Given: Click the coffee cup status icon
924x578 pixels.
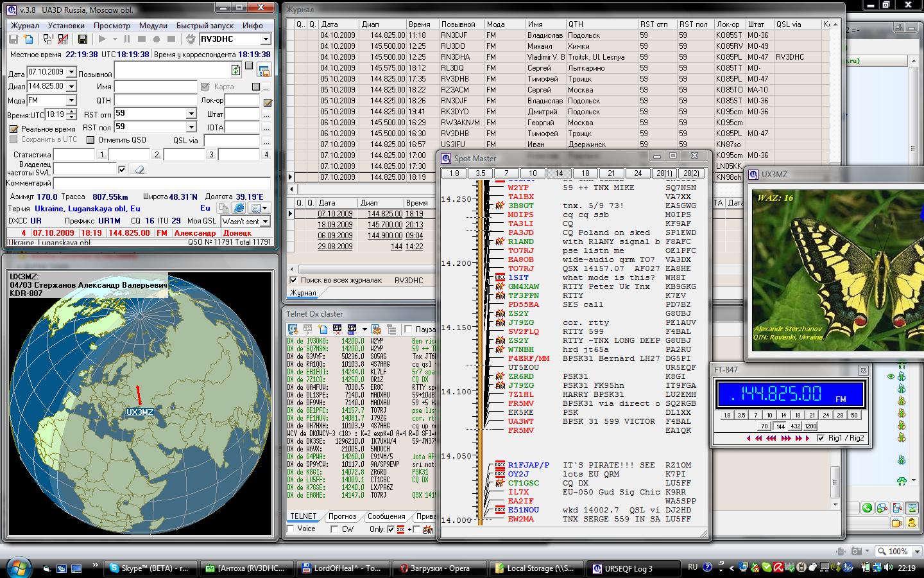Looking at the screenshot, I should pos(896,523).
